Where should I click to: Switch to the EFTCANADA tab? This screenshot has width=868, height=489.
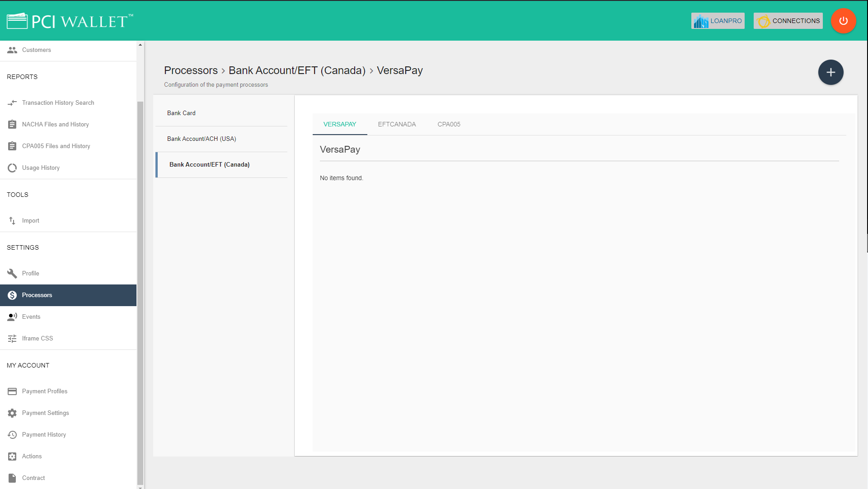click(x=397, y=124)
